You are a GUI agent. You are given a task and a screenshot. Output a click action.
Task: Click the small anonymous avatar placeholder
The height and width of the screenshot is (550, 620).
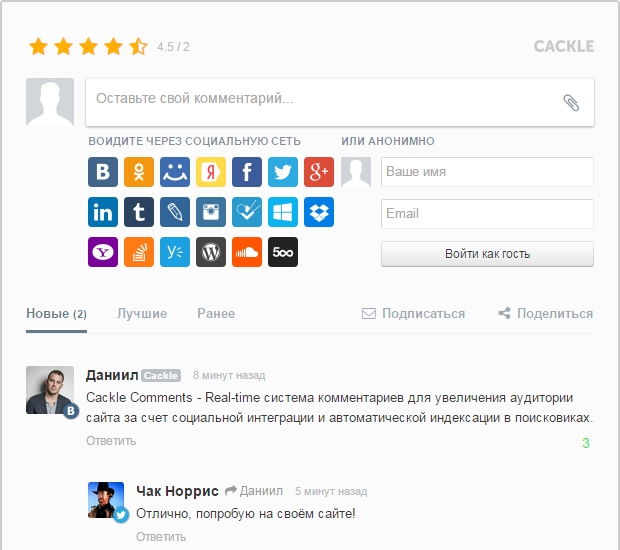(x=356, y=172)
